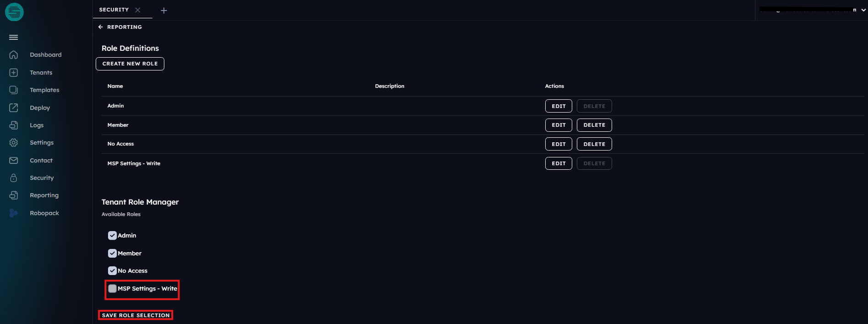Collapse sidebar with the hamburger menu icon
The height and width of the screenshot is (324, 868).
pos(14,38)
